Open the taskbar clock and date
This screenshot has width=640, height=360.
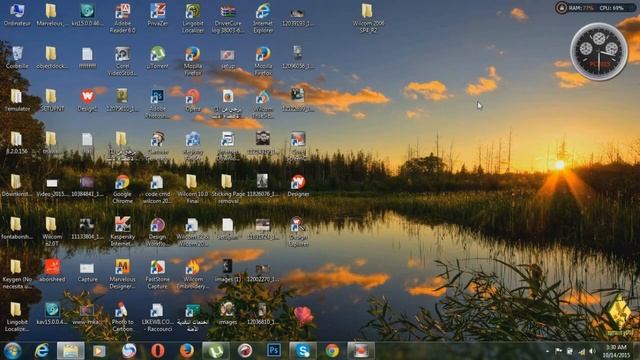click(617, 351)
